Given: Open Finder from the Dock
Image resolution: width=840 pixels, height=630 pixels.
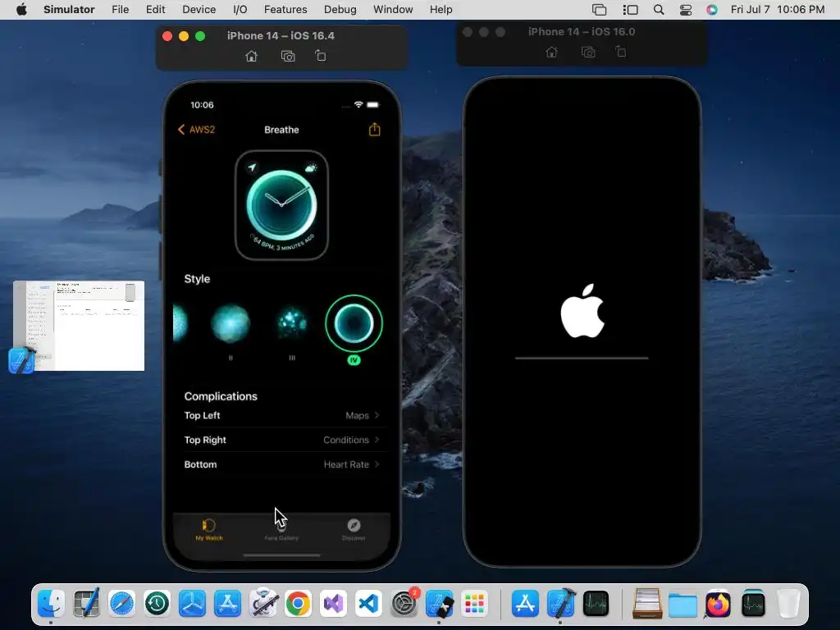Looking at the screenshot, I should (52, 604).
